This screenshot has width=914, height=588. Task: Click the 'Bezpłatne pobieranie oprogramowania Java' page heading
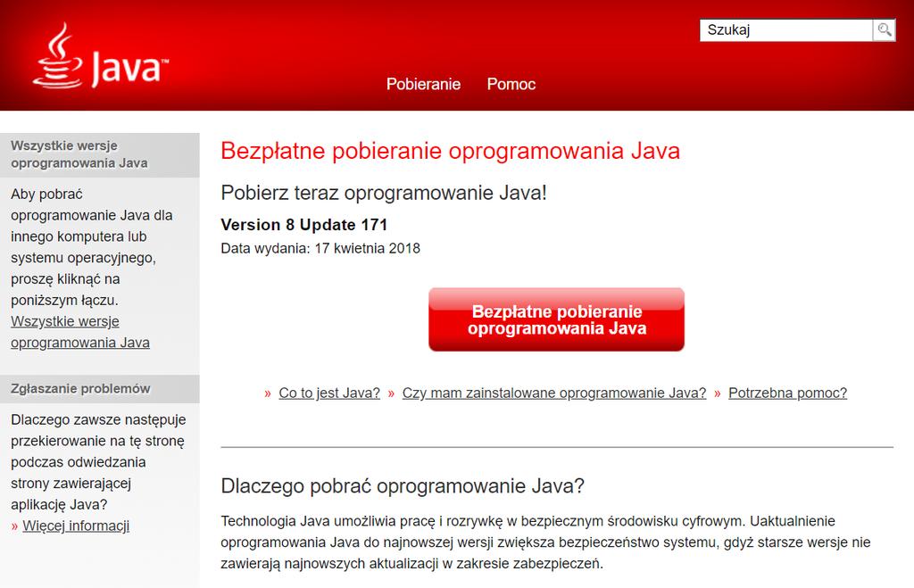450,151
